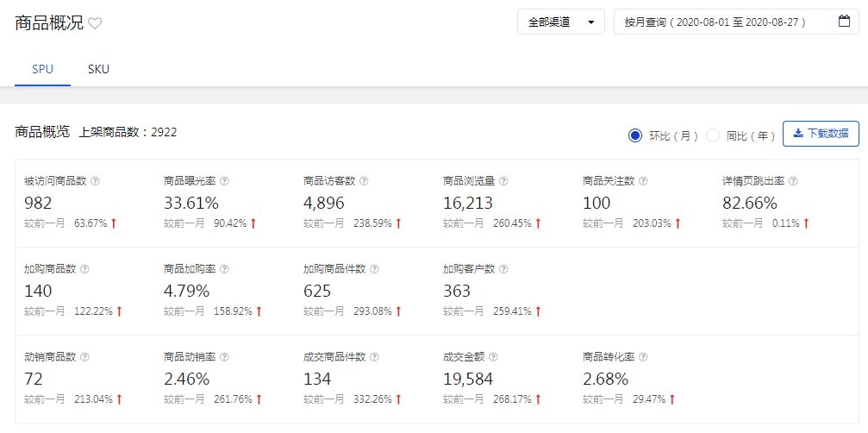The width and height of the screenshot is (868, 433).
Task: Click help icon next to 被访问商品数
Action: 96,181
